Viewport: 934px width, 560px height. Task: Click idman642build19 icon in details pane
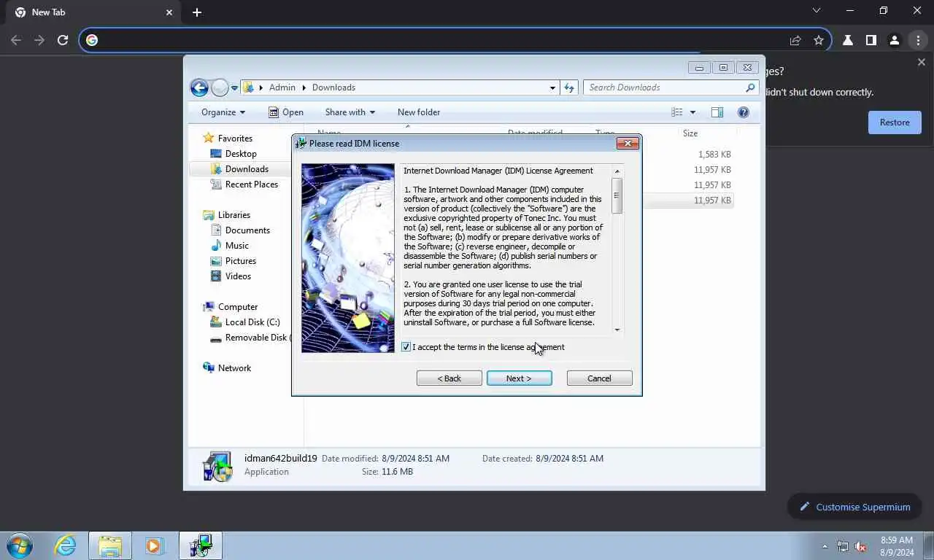point(217,465)
